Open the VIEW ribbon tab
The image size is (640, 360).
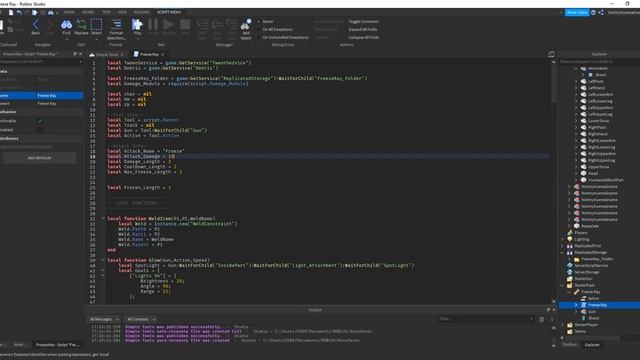click(122, 13)
